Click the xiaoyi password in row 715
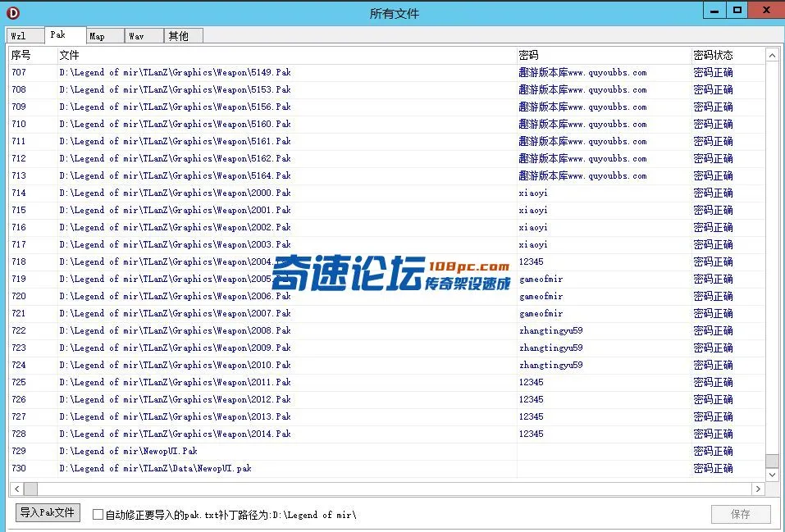785x532 pixels. (533, 210)
